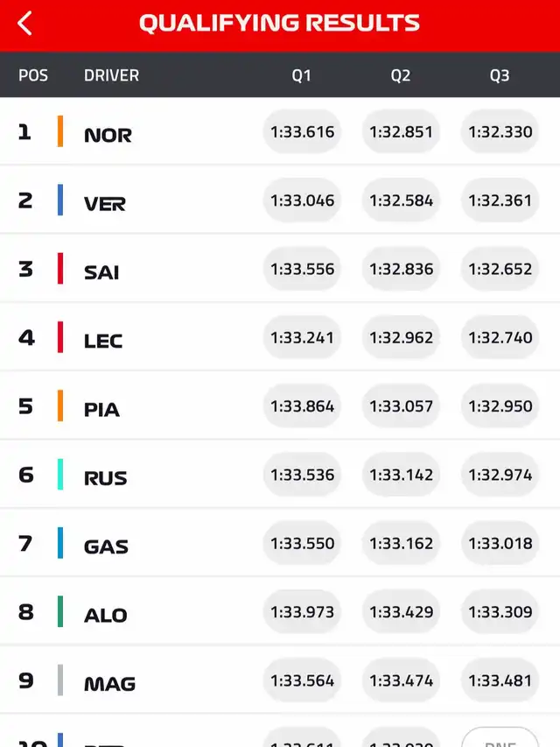Screen dimensions: 560x747
Task: Tap GAS's Q3 time 1:33.018
Action: 500,543
